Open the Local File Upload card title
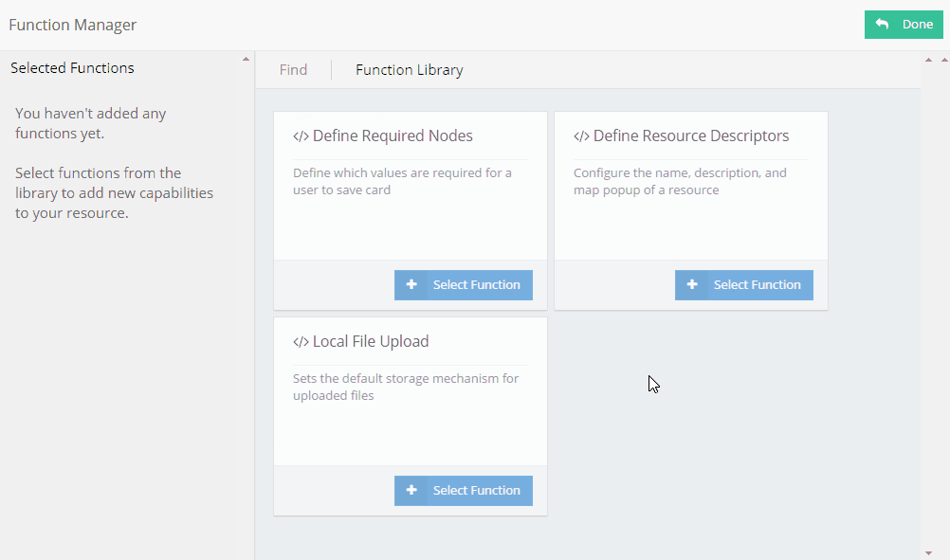The image size is (950, 560). [x=371, y=342]
